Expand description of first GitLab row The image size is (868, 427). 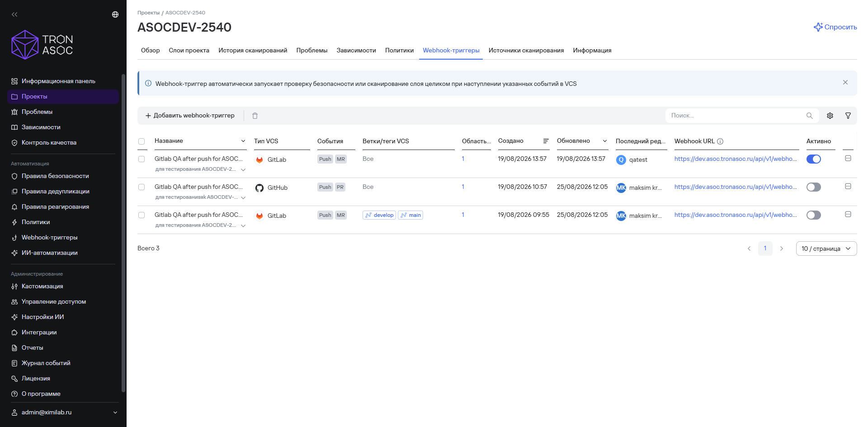[x=243, y=170]
